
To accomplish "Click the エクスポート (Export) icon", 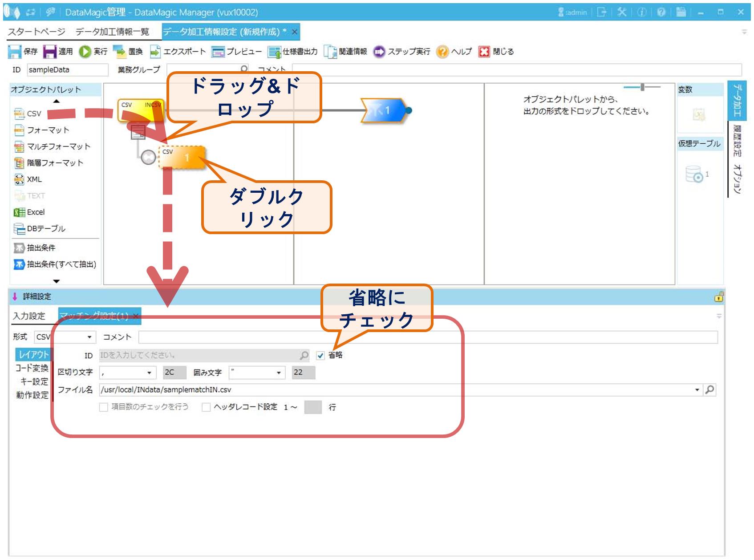I will coord(154,52).
